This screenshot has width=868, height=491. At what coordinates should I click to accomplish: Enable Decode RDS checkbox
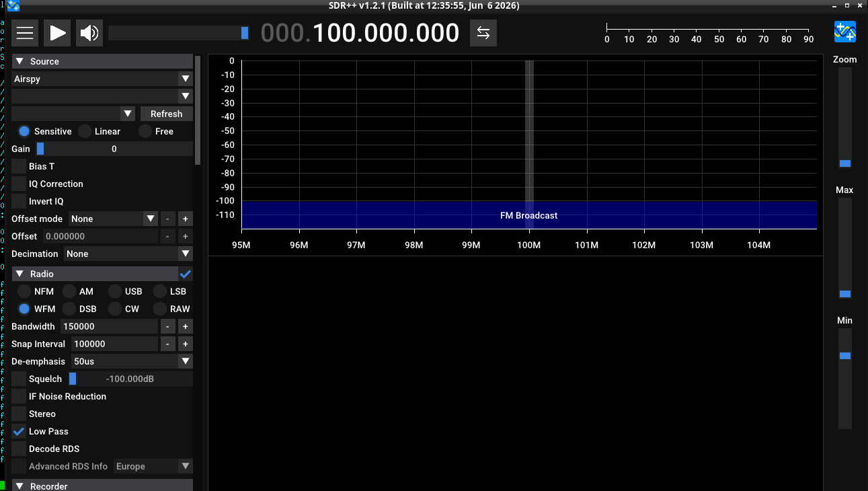point(19,449)
